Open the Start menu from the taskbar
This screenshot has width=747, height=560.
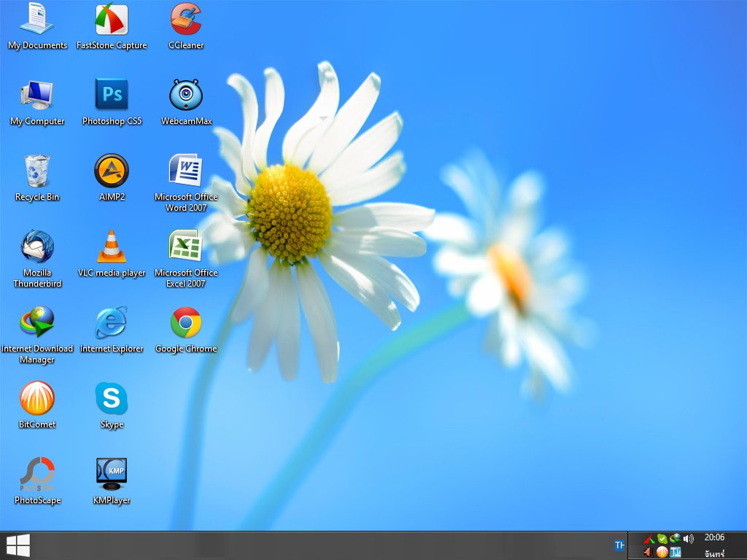point(18,545)
